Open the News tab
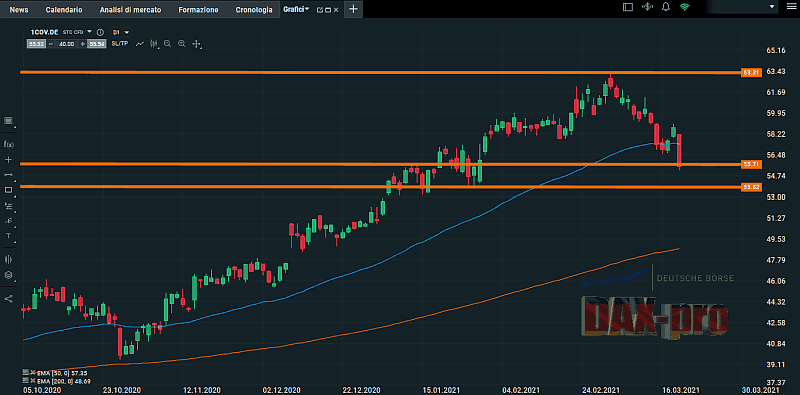The width and height of the screenshot is (800, 395). [19, 10]
